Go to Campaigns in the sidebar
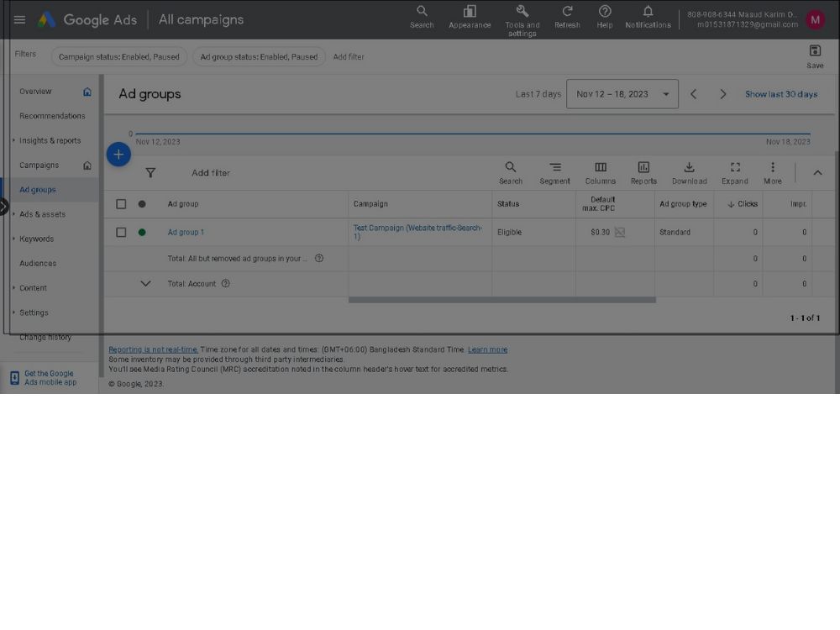 pos(39,165)
